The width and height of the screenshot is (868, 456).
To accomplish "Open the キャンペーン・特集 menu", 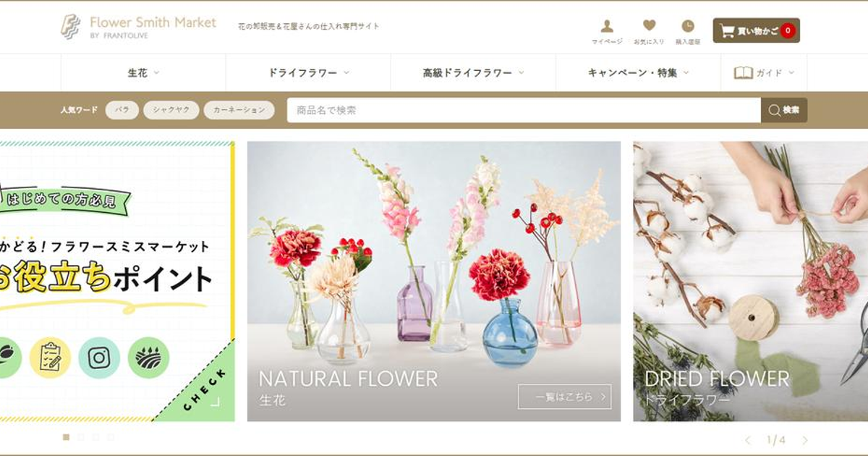I will point(638,73).
